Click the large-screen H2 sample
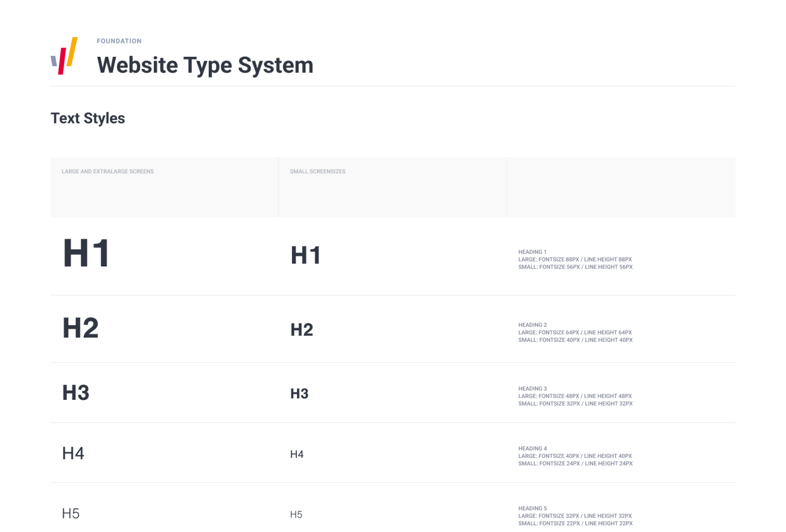 (x=80, y=328)
